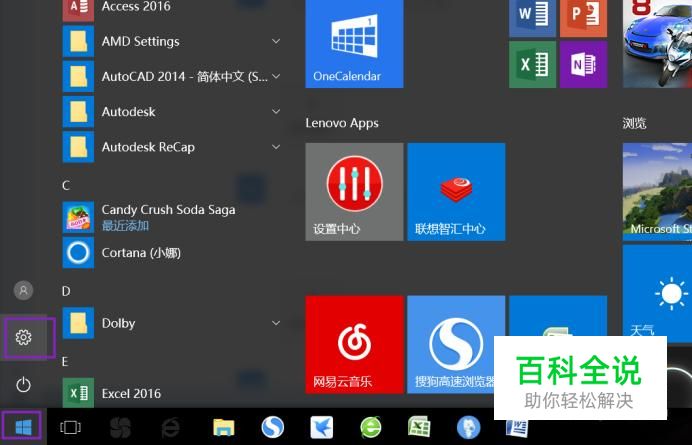Viewport: 692px width, 445px height.
Task: Click the Power button icon
Action: coord(23,385)
